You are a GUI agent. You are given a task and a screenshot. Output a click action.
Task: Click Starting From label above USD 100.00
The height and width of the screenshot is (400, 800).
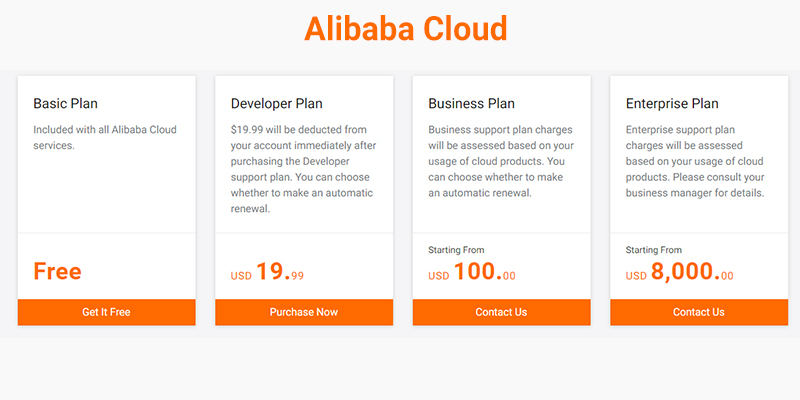[456, 250]
